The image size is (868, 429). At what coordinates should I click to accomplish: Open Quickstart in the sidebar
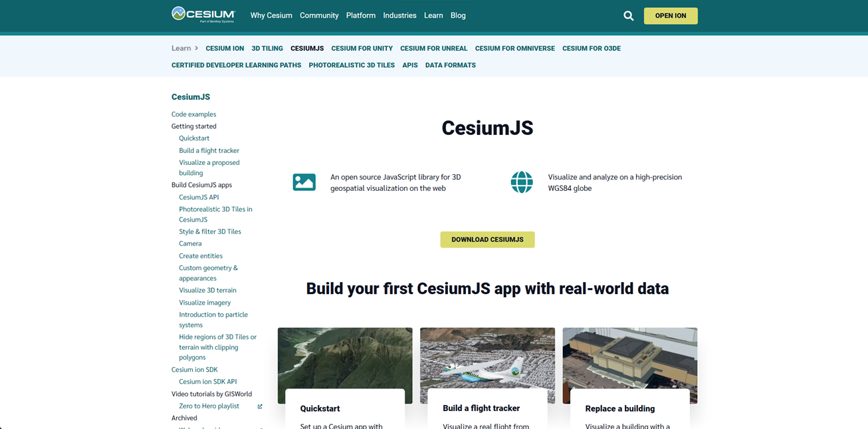pyautogui.click(x=194, y=138)
